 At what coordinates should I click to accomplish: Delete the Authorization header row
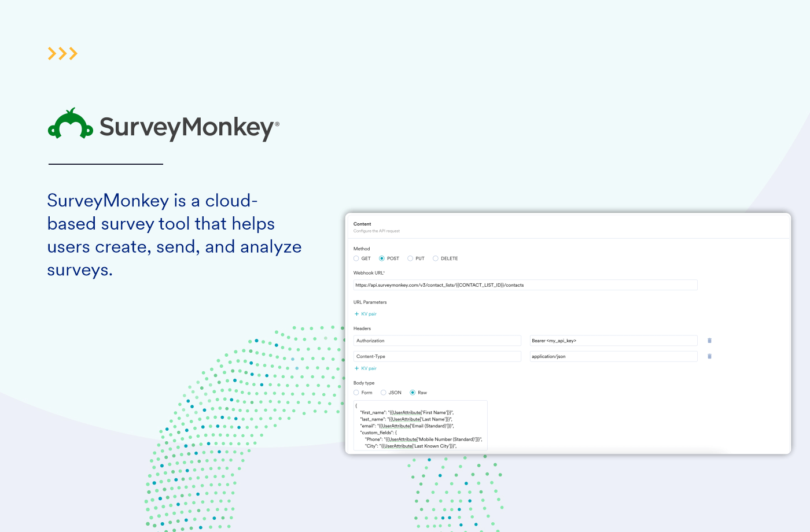pos(710,341)
